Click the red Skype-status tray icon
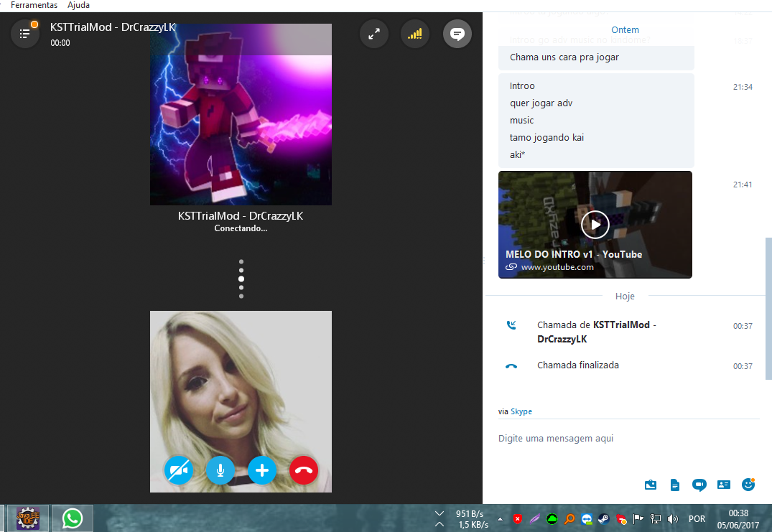The image size is (772, 532). 621,518
